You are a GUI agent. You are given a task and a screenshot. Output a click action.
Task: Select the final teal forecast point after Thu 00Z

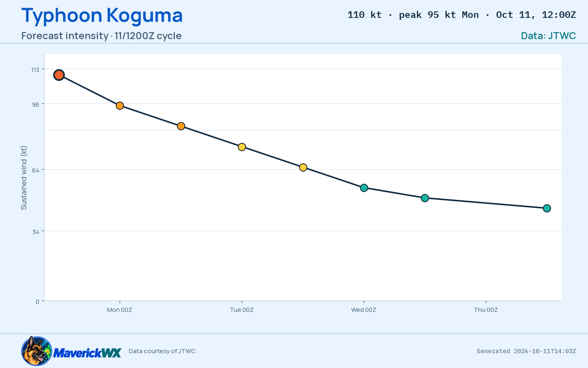point(547,208)
